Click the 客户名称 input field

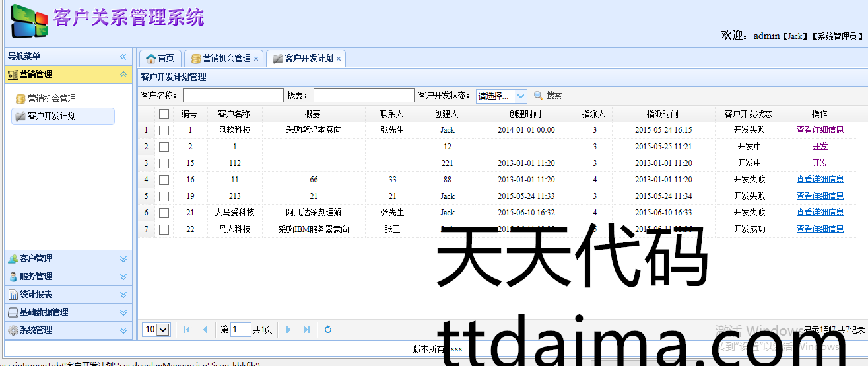coord(233,96)
